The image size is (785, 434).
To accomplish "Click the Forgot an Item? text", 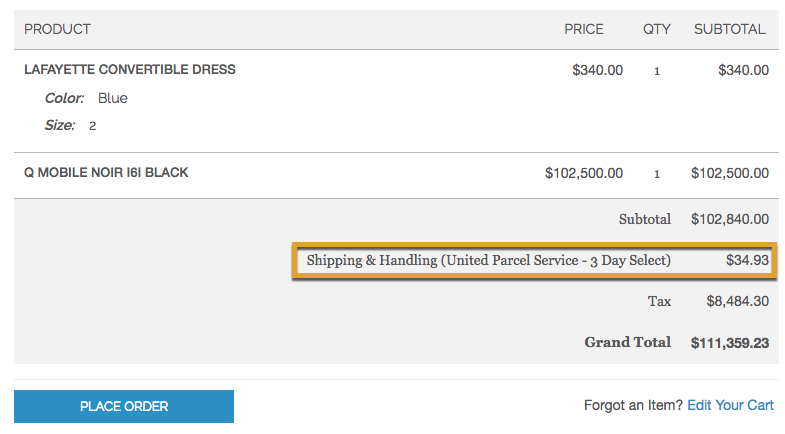I will (x=633, y=405).
